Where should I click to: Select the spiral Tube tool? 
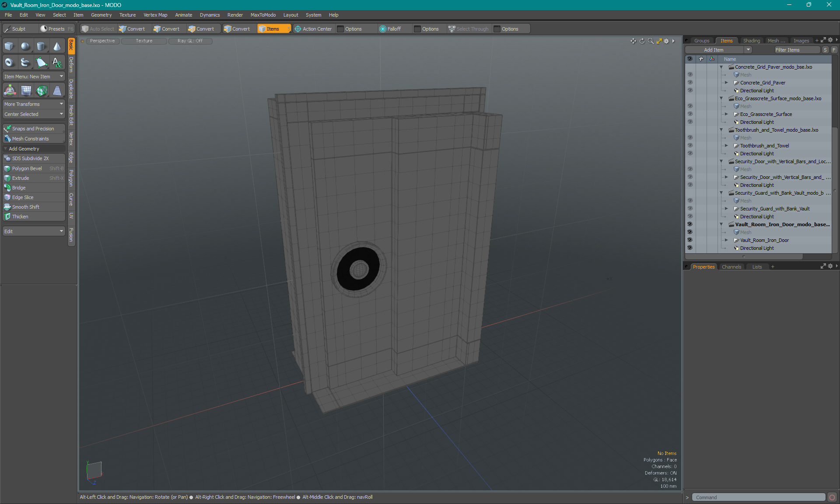click(x=25, y=63)
